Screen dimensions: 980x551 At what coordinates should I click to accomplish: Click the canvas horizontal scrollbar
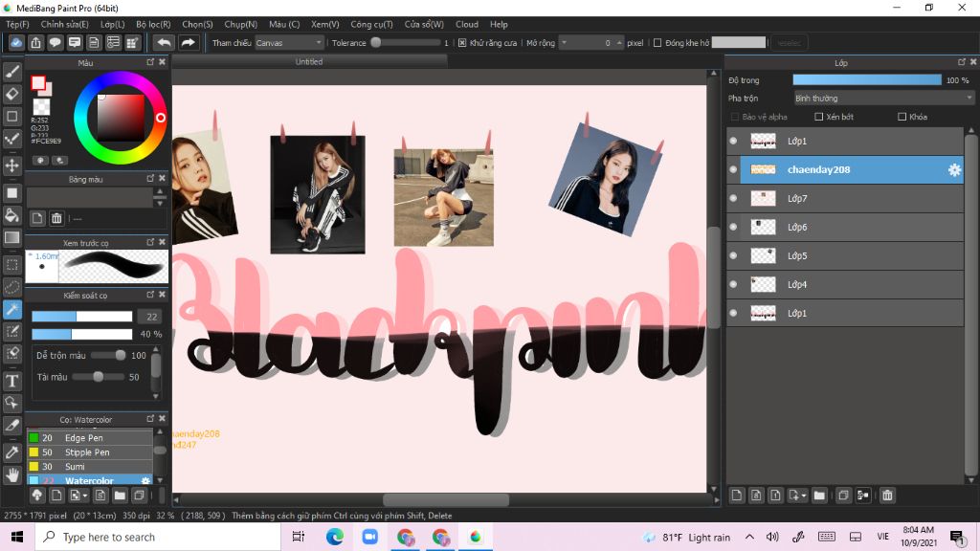tap(445, 499)
